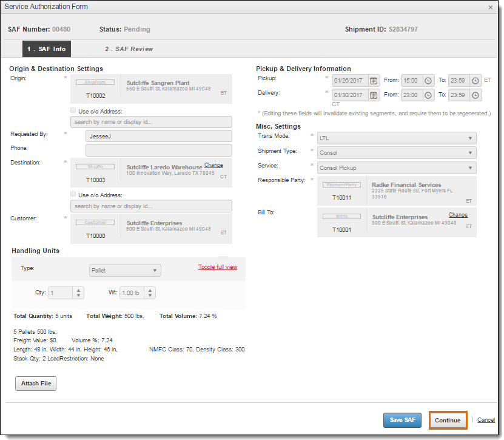Open the Trans Mode dropdown
504x440 pixels.
click(396, 138)
